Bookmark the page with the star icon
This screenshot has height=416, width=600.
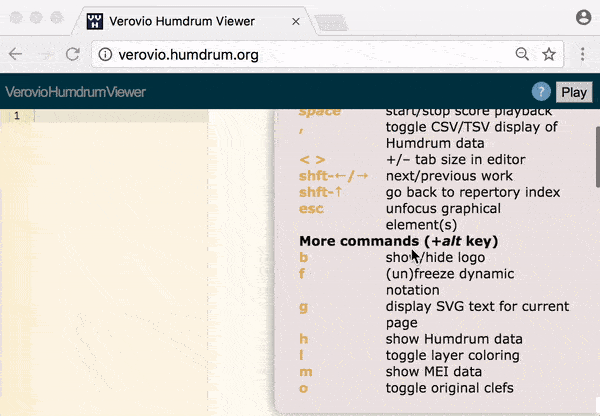[x=549, y=54]
